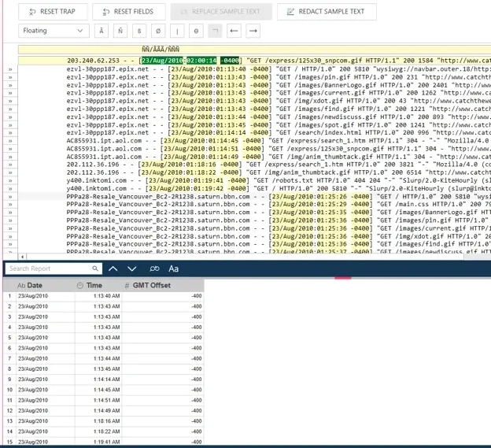Screen dimensions: 491x448
Task: Go to next search match (down chevron)
Action: 132,268
